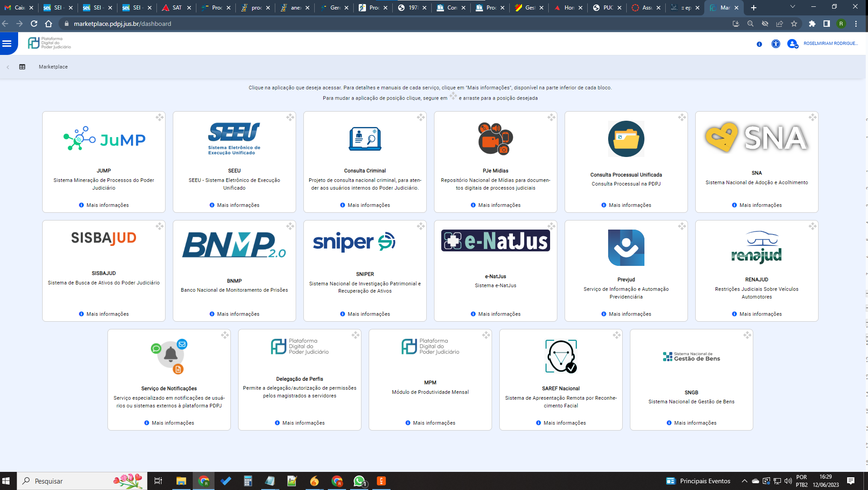Select the Consulta Processual Unificada folder icon
Viewport: 868px width, 490px height.
tap(626, 139)
